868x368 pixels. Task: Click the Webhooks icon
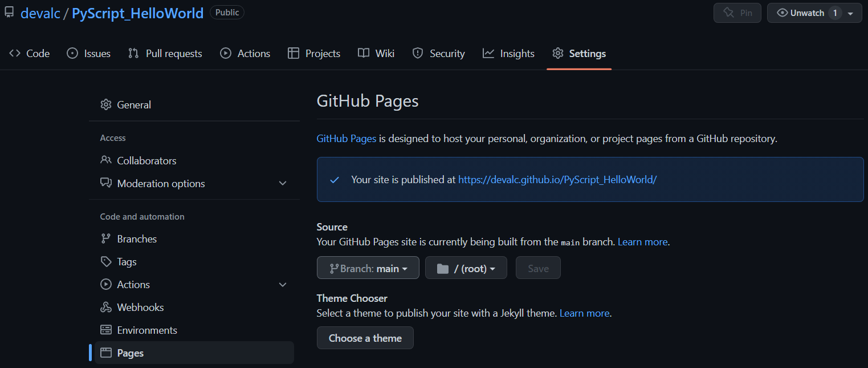[105, 307]
